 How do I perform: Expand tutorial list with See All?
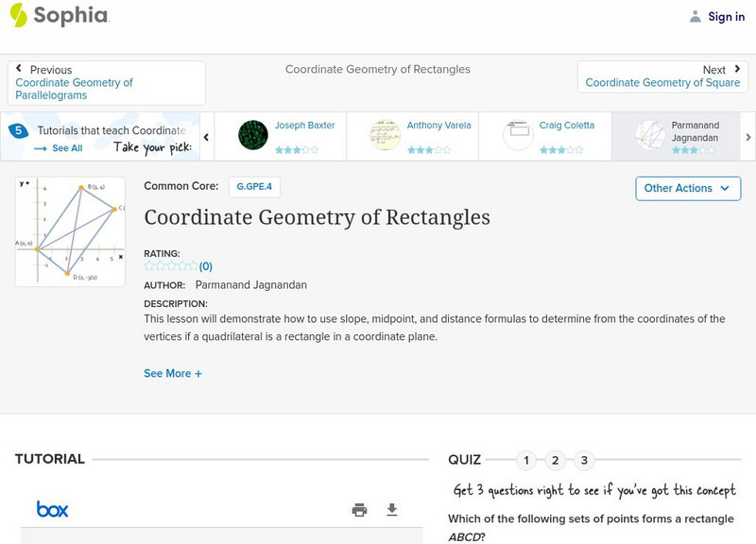59,148
